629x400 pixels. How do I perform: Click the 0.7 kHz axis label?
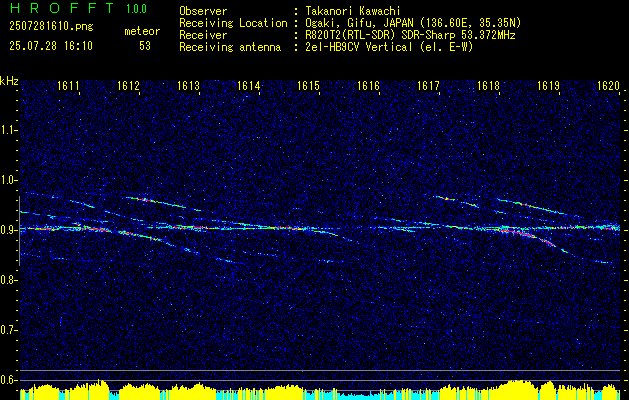coord(8,330)
